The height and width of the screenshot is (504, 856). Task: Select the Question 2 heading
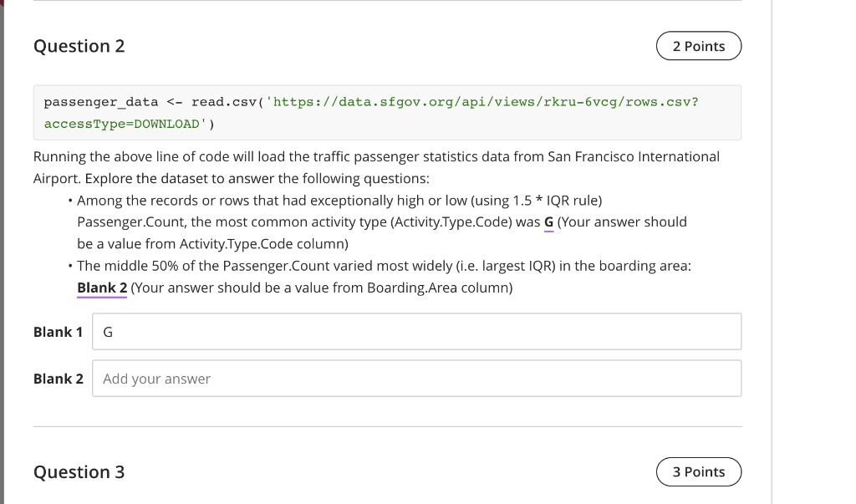[79, 46]
